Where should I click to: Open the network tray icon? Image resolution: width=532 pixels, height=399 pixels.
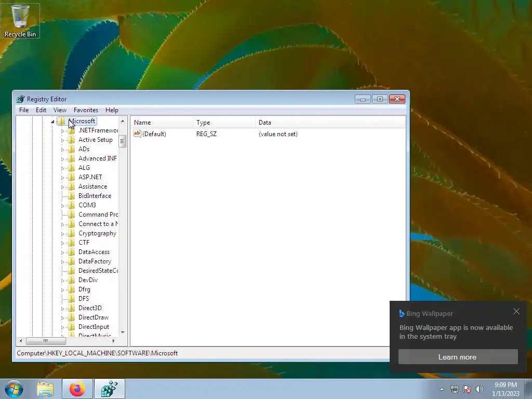click(x=454, y=390)
